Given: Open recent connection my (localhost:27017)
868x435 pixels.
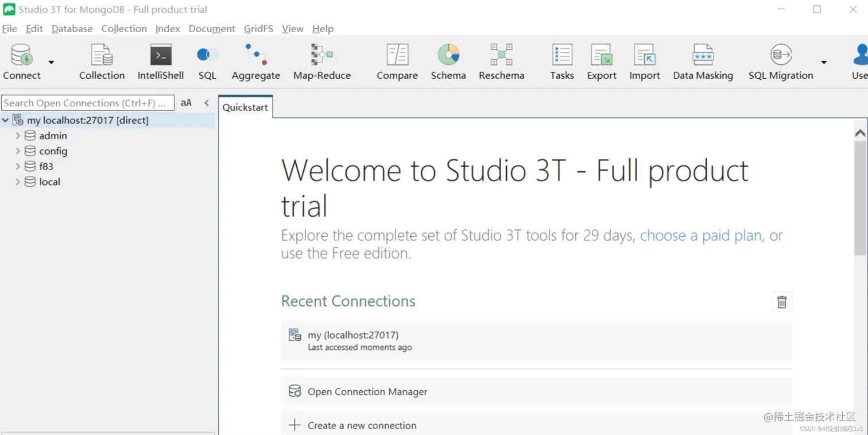Looking at the screenshot, I should [x=536, y=341].
